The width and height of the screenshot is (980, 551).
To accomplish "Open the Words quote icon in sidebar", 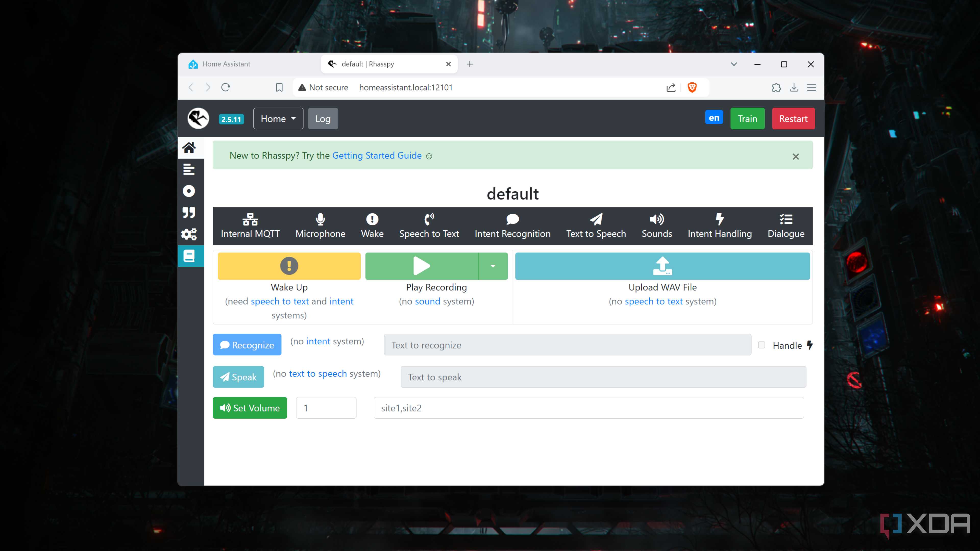I will [x=189, y=212].
